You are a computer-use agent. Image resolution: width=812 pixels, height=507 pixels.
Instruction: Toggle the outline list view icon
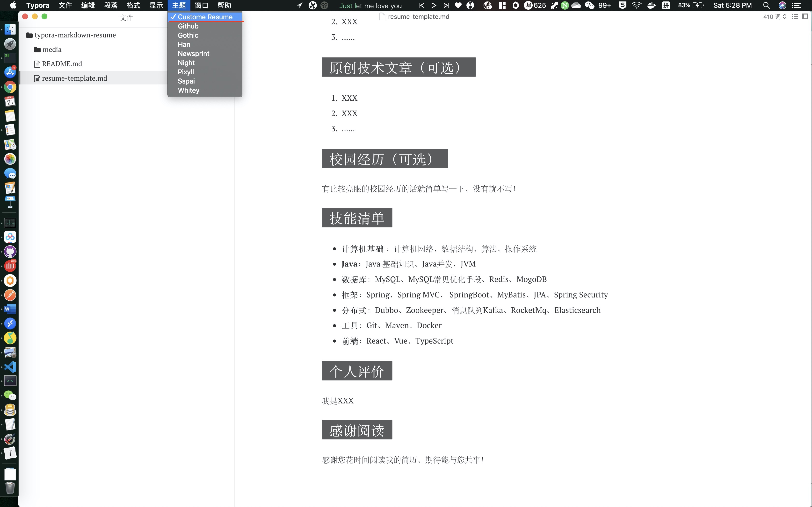click(795, 16)
